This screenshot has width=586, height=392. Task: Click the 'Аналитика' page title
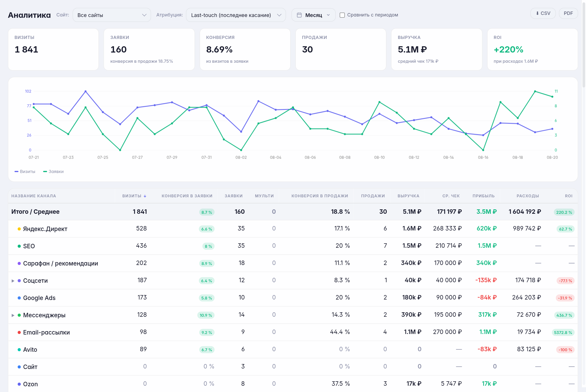29,15
